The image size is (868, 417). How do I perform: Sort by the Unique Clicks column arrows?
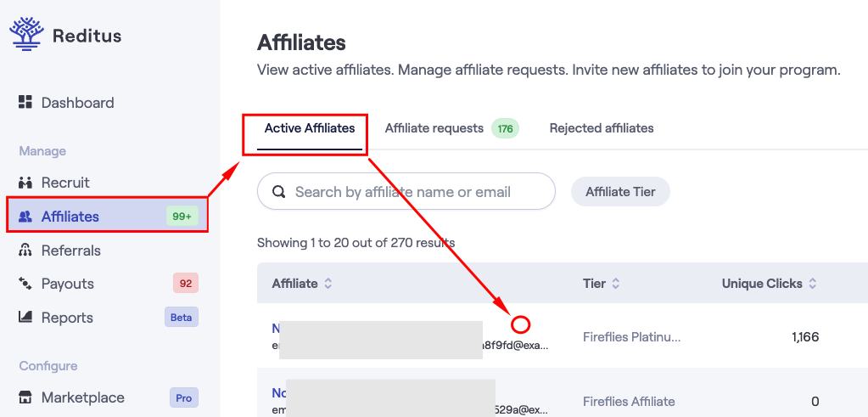[813, 284]
